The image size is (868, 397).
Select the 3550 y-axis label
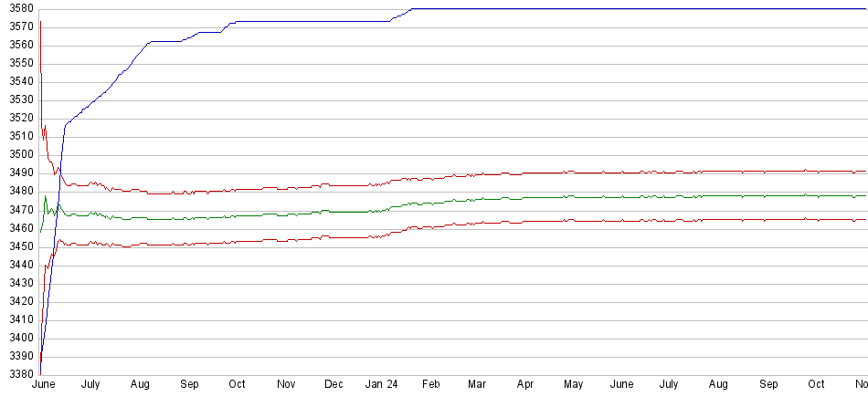18,64
